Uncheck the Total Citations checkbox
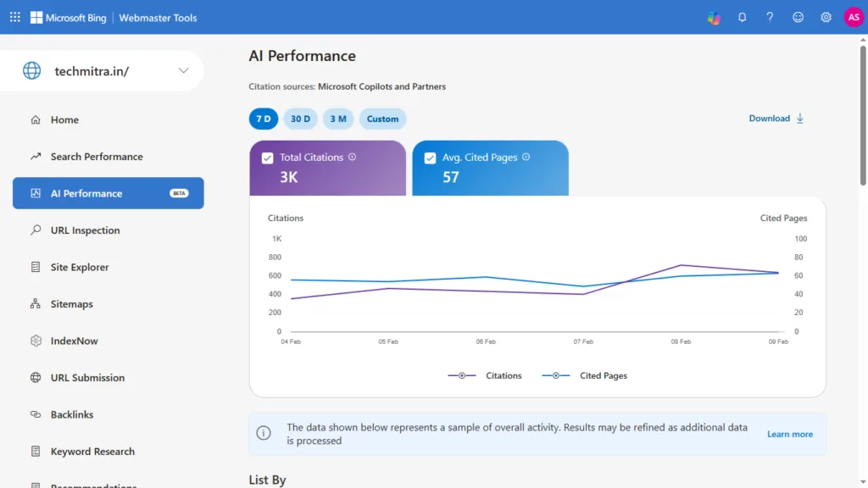 tap(267, 158)
